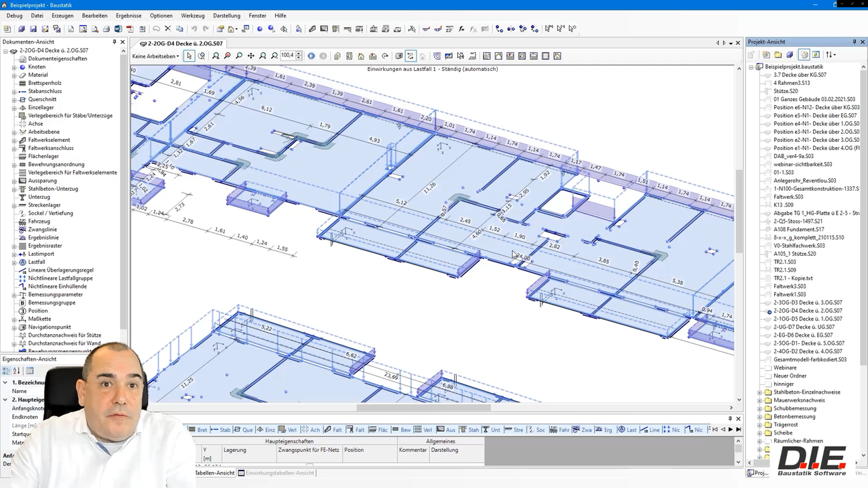
Task: Click the delete (X) toolbar icon
Action: pos(168,29)
